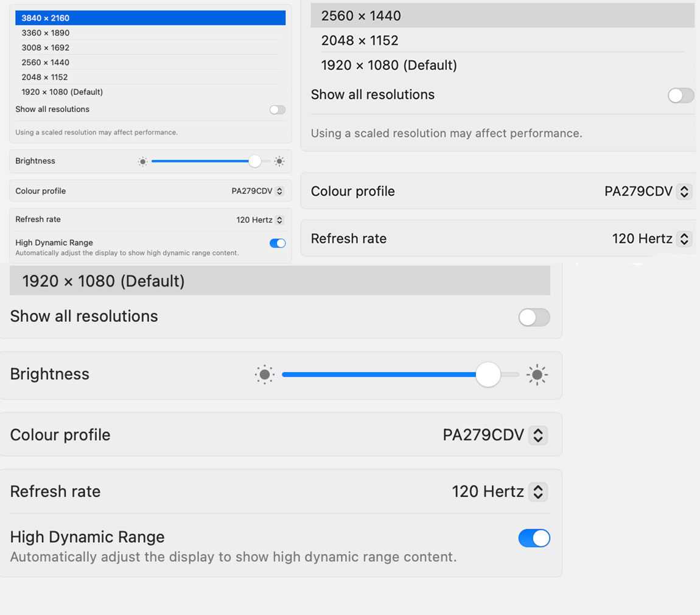This screenshot has width=700, height=615.
Task: Pick the 3008 × 1692 resolution
Action: [x=150, y=47]
